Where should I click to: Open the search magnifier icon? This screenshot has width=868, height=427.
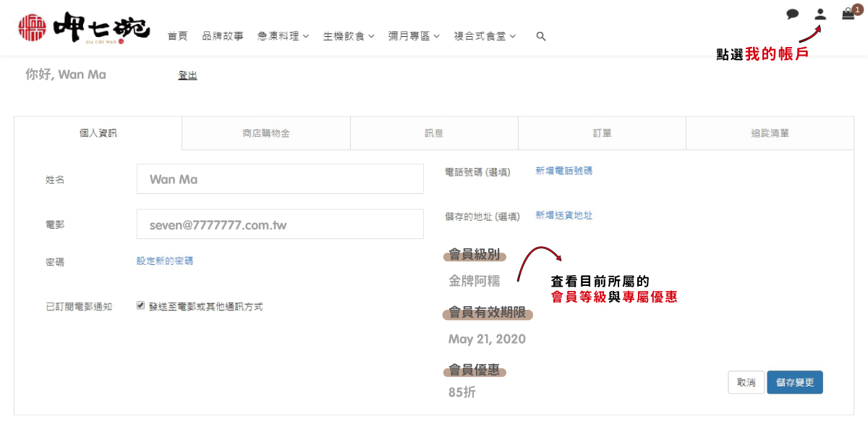click(541, 35)
